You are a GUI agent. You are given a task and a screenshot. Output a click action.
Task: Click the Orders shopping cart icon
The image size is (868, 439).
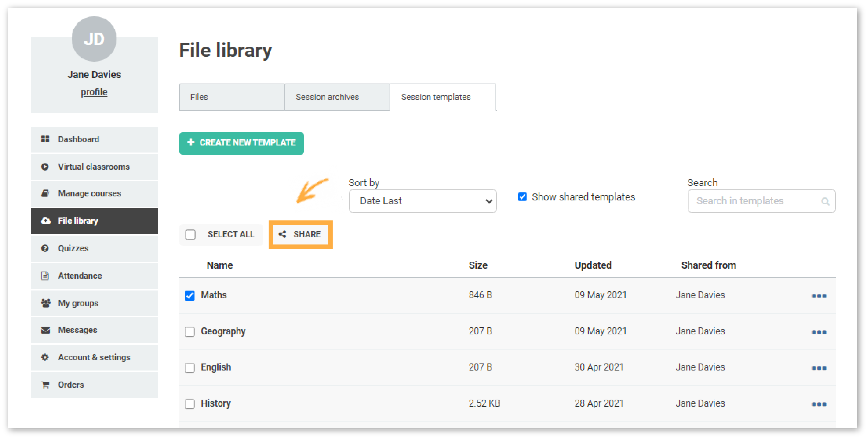tap(45, 385)
